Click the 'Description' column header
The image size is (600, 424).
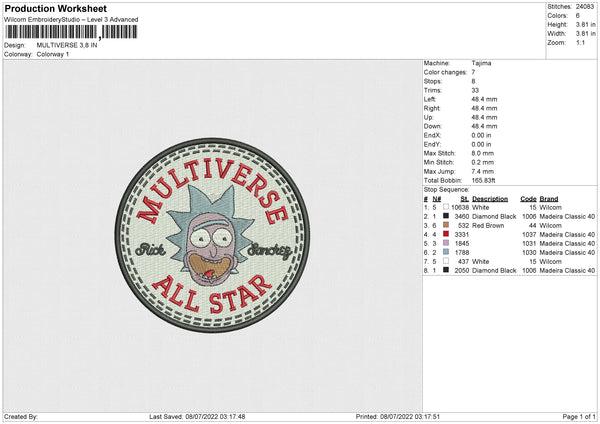pos(490,199)
